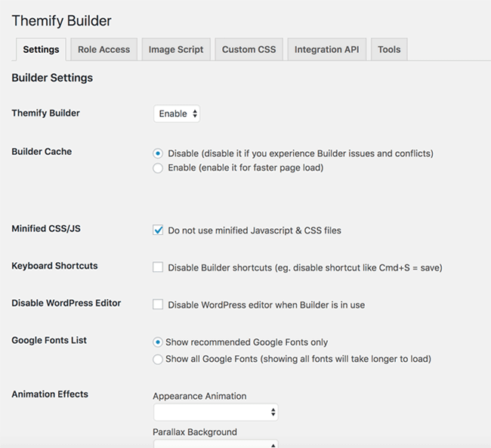This screenshot has height=448, width=491.
Task: Open the Integration API tab
Action: click(326, 50)
